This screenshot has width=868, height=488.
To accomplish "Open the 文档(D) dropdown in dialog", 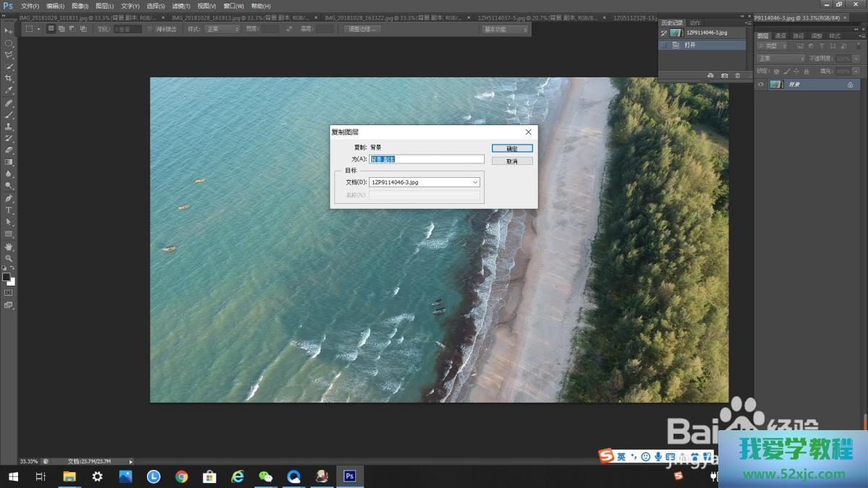I will [425, 182].
